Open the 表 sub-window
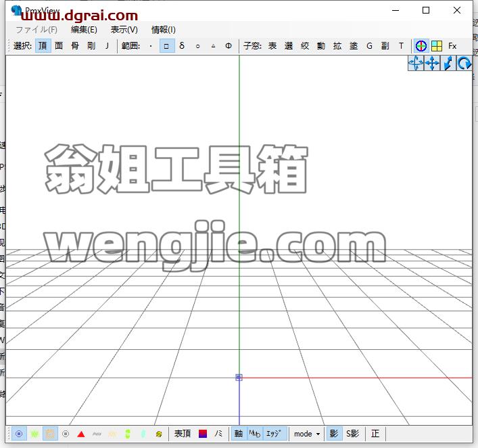 pos(272,46)
